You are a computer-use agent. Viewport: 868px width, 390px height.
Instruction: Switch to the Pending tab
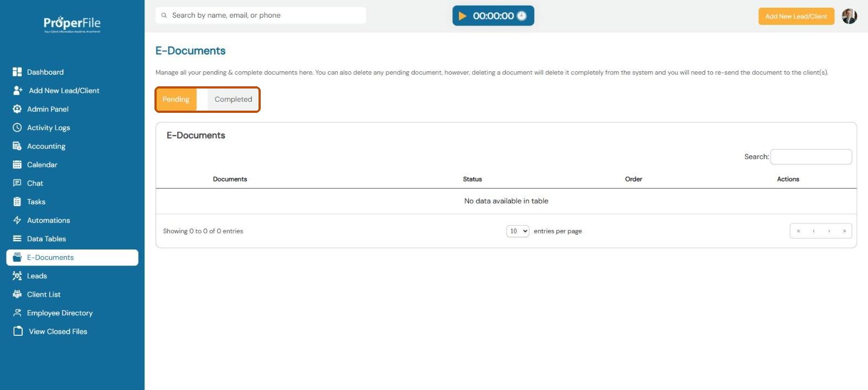[x=176, y=100]
